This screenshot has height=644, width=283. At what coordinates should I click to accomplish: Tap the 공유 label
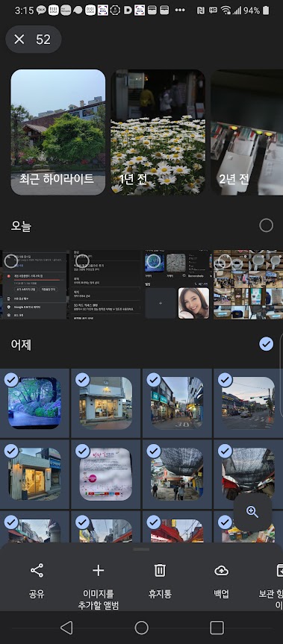[x=37, y=594]
